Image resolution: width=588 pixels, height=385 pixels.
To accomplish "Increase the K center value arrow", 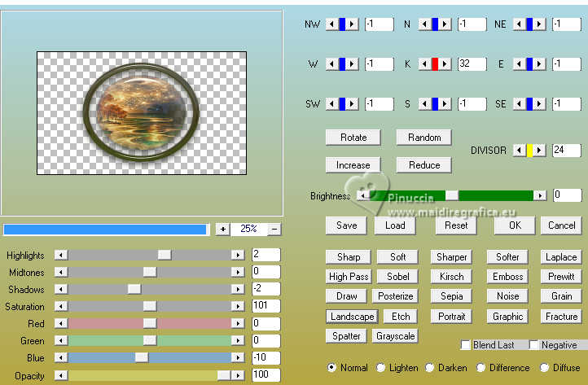I will (x=445, y=64).
